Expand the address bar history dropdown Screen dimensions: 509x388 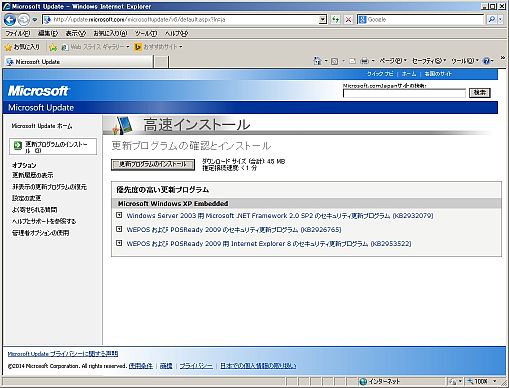pyautogui.click(x=323, y=20)
